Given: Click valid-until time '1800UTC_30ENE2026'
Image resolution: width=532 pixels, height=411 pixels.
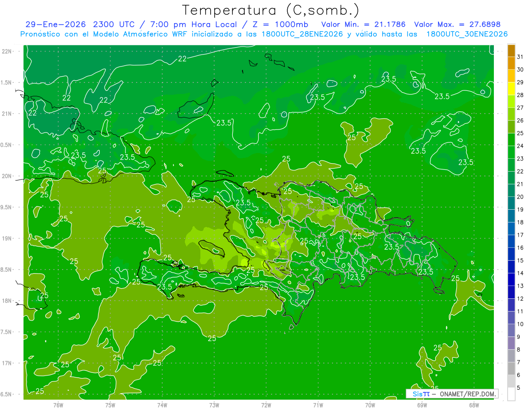Looking at the screenshot, I should click(467, 34).
